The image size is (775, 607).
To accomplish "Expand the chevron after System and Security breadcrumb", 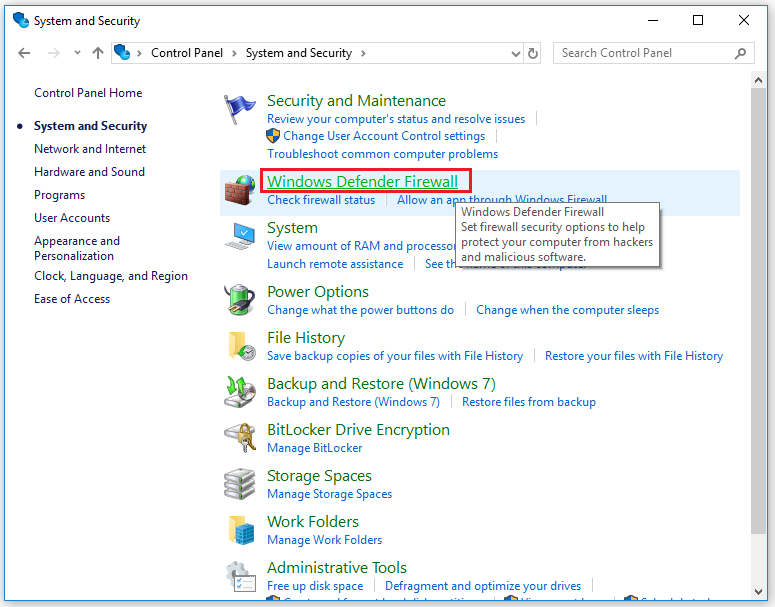I will pos(363,53).
